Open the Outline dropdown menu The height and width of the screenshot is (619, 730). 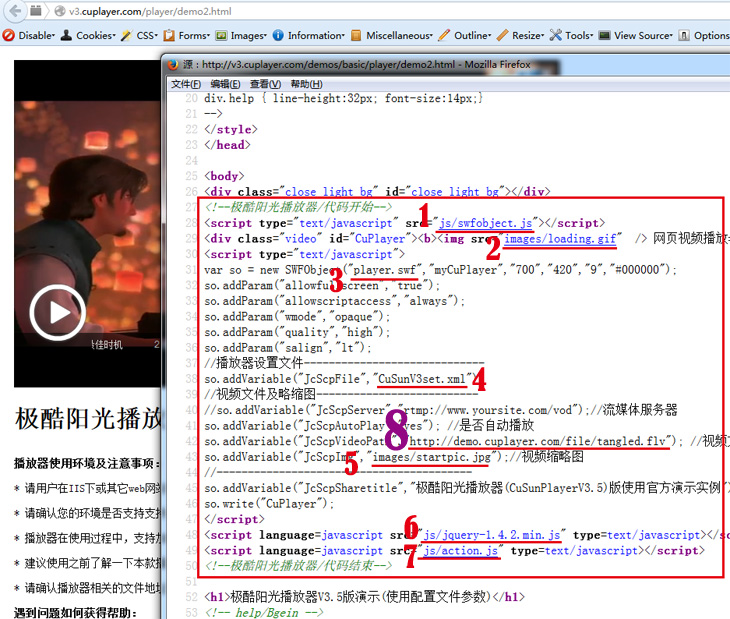(473, 35)
